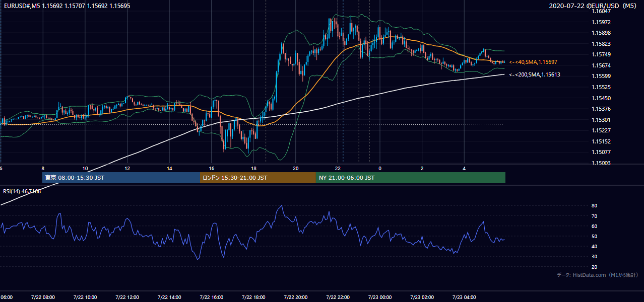Click the hour 22 label on chart axis
Viewport: 644px width, 302px height.
coord(338,169)
